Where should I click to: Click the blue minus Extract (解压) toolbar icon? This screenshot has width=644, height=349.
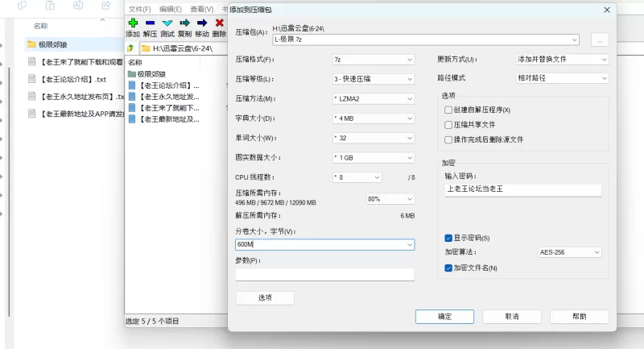[150, 23]
